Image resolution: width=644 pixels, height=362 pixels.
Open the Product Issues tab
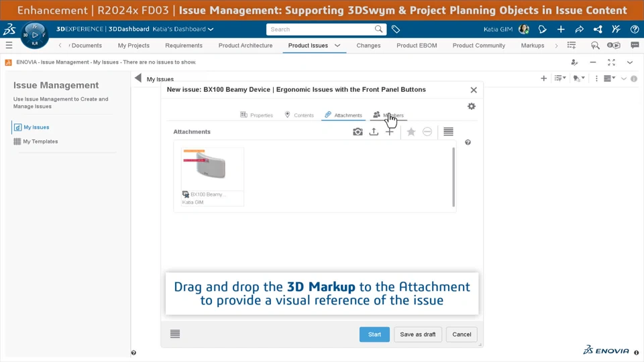(308, 46)
